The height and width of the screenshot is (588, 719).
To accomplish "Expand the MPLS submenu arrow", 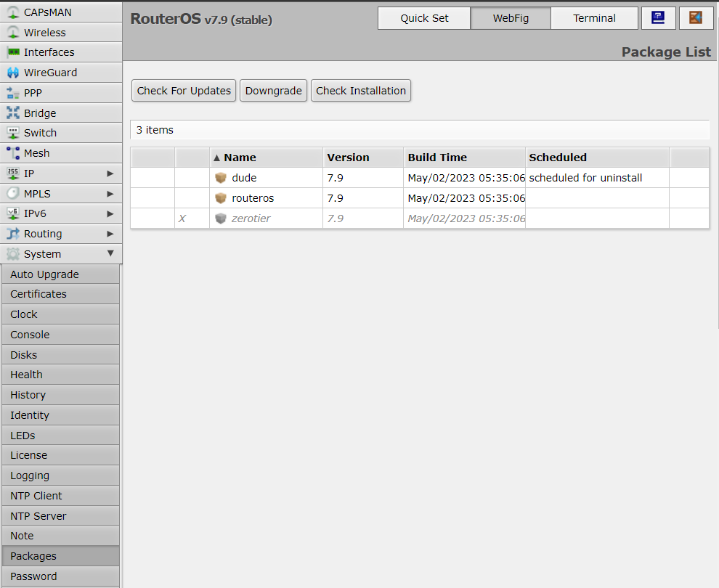I will (x=110, y=194).
